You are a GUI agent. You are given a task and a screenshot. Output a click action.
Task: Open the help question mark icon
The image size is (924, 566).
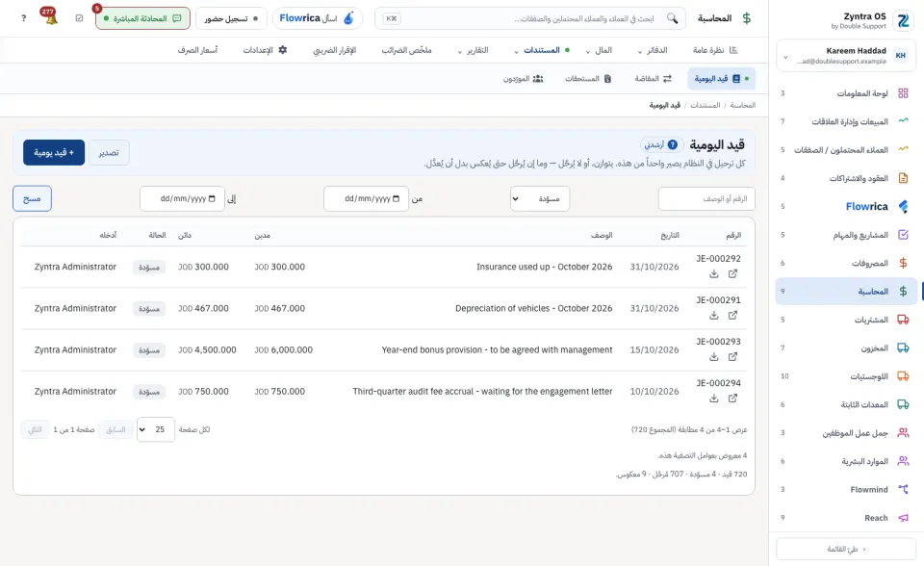tap(23, 18)
